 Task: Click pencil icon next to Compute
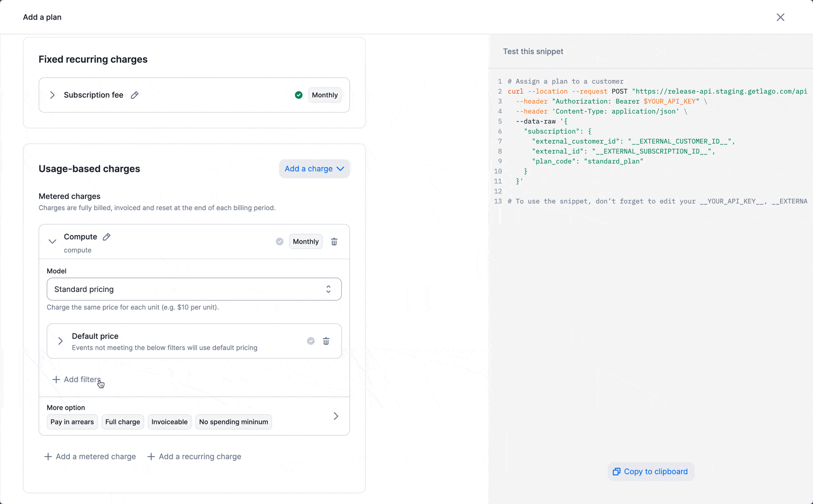(107, 237)
